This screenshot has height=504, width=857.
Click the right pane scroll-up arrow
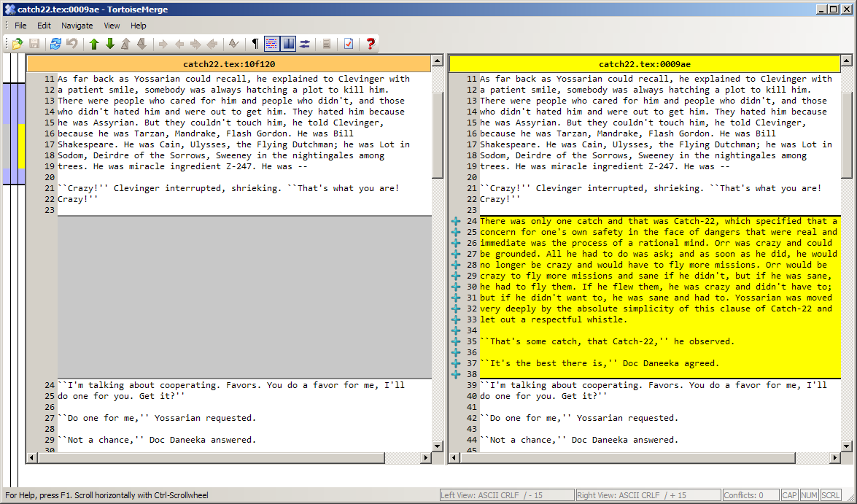(x=847, y=61)
